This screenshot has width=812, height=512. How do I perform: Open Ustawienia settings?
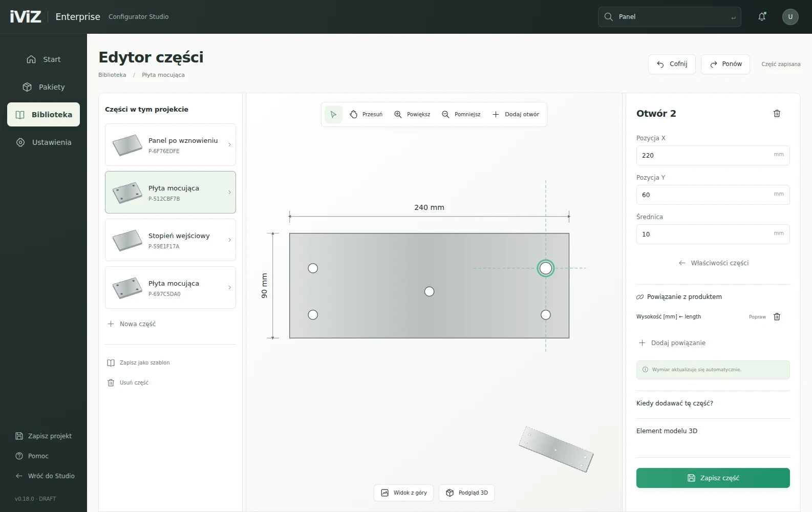(x=44, y=142)
